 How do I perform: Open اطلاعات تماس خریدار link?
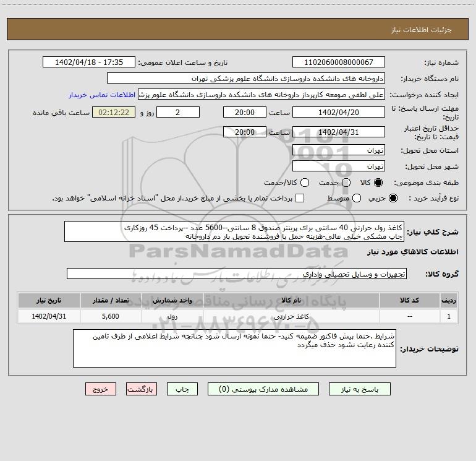(102, 95)
